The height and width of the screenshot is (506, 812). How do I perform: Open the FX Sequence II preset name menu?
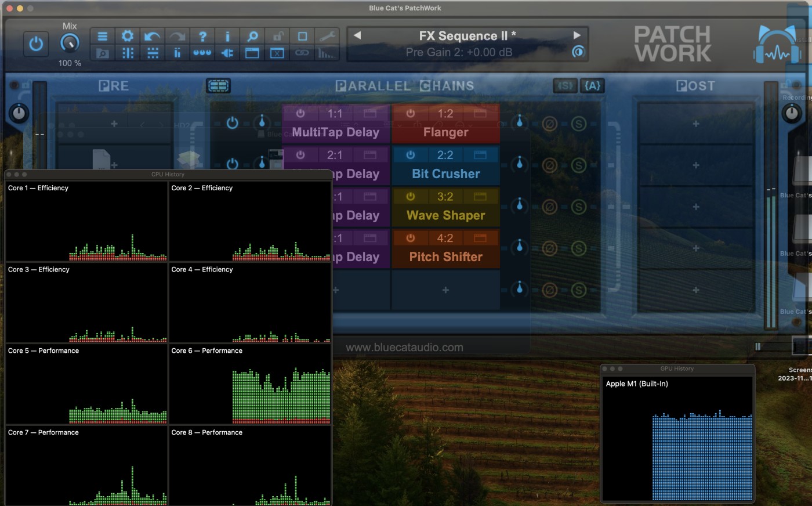467,35
